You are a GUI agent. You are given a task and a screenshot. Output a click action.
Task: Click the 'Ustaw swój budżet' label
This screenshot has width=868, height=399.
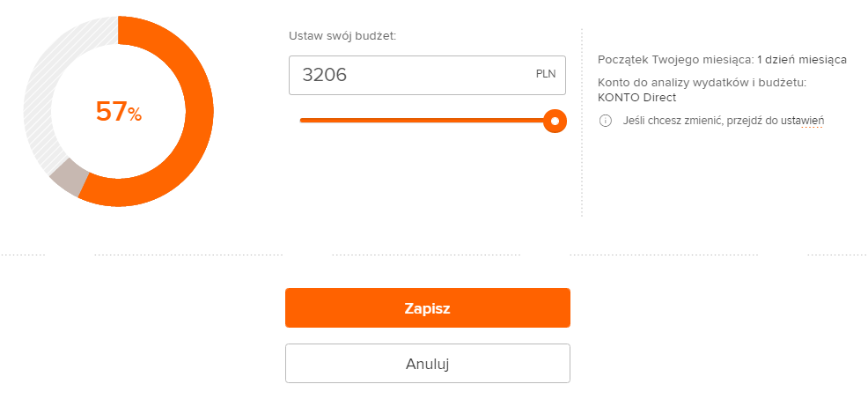(342, 36)
